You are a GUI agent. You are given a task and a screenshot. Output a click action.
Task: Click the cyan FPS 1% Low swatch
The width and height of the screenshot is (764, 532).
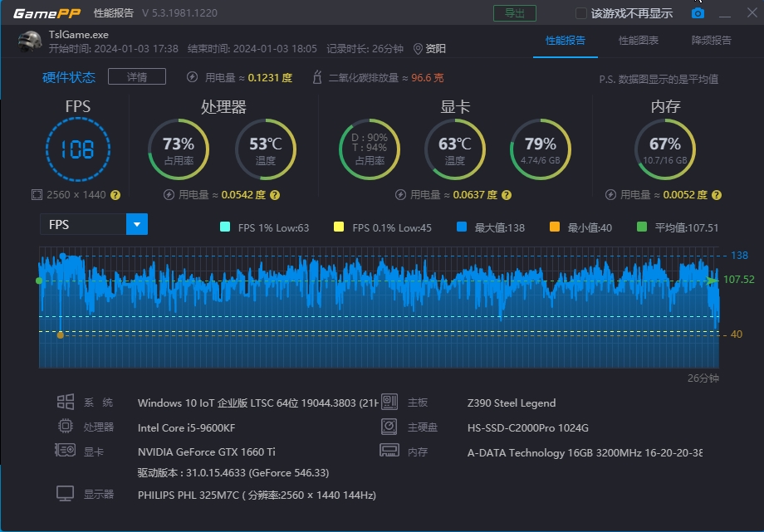pyautogui.click(x=225, y=227)
